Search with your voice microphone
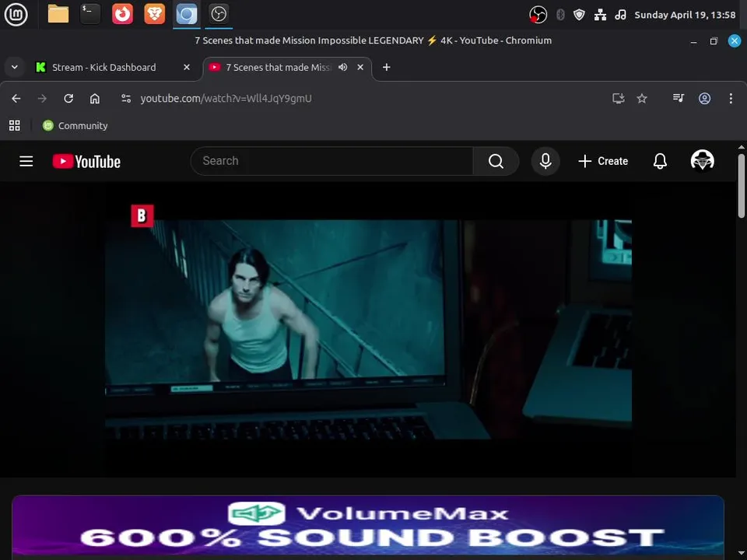The image size is (747, 560). tap(545, 161)
